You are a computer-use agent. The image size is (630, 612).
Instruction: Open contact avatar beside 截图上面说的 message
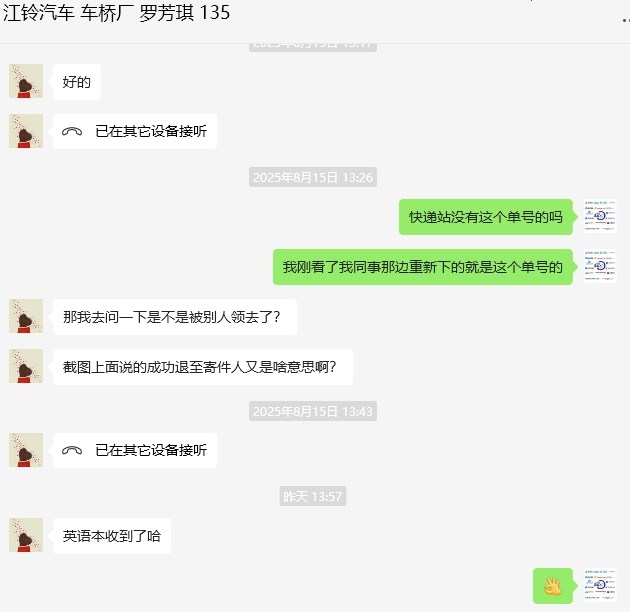[26, 366]
